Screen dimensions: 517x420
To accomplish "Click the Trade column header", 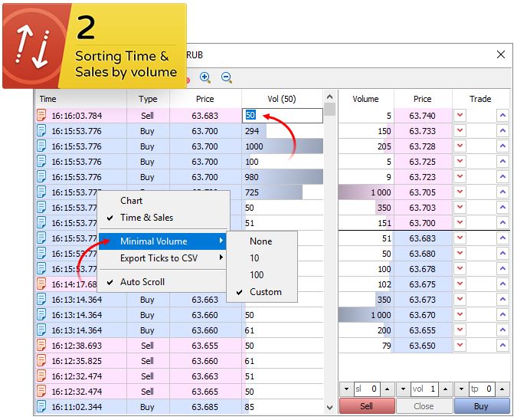I will pyautogui.click(x=481, y=99).
